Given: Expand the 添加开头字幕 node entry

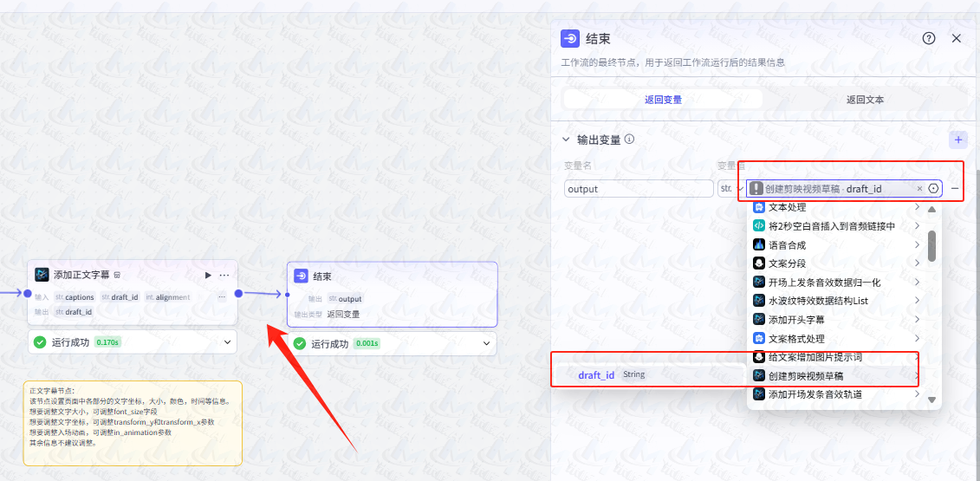Looking at the screenshot, I should click(917, 319).
